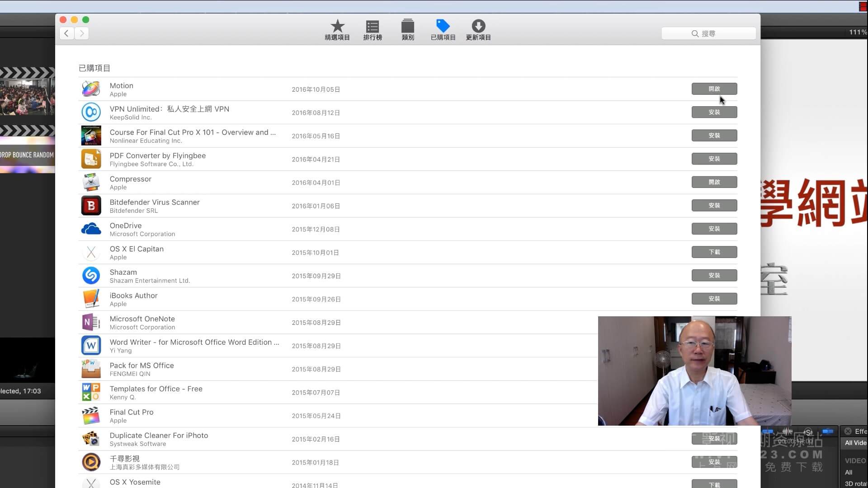Click the OS X Yosemite title
868x488 pixels.
[x=135, y=482]
